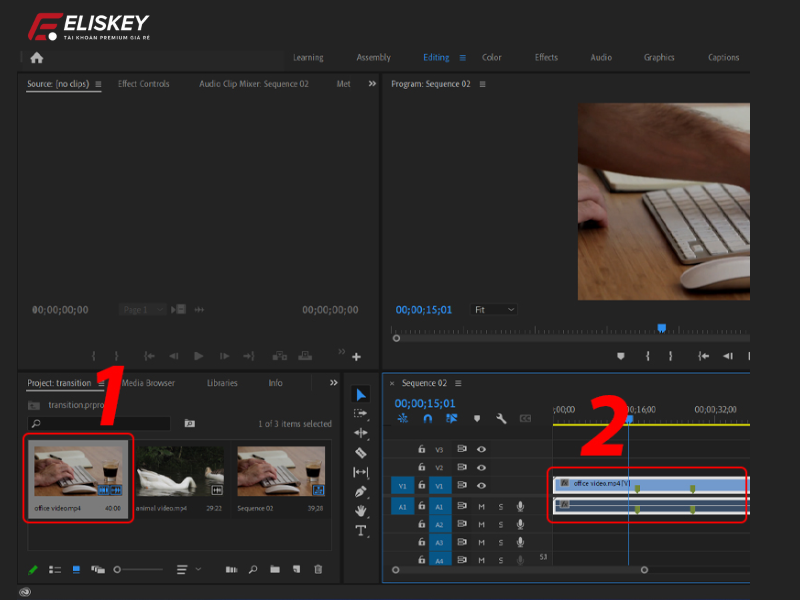Select the Hand tool in the Tools panel
800x600 pixels.
(x=361, y=508)
